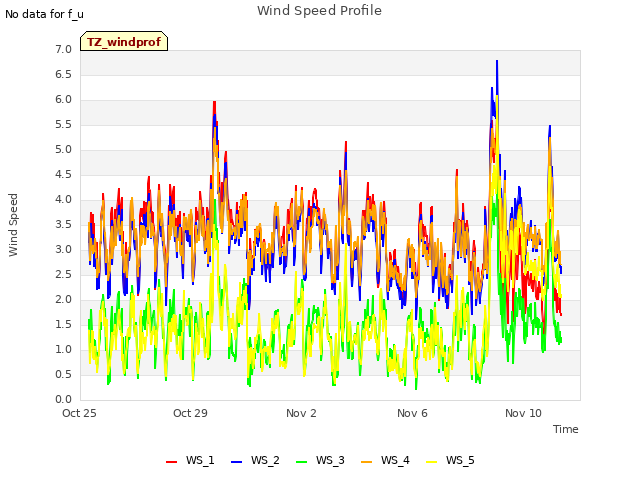Click the Nov 10 x-axis tick label
The image size is (640, 480).
click(x=523, y=413)
